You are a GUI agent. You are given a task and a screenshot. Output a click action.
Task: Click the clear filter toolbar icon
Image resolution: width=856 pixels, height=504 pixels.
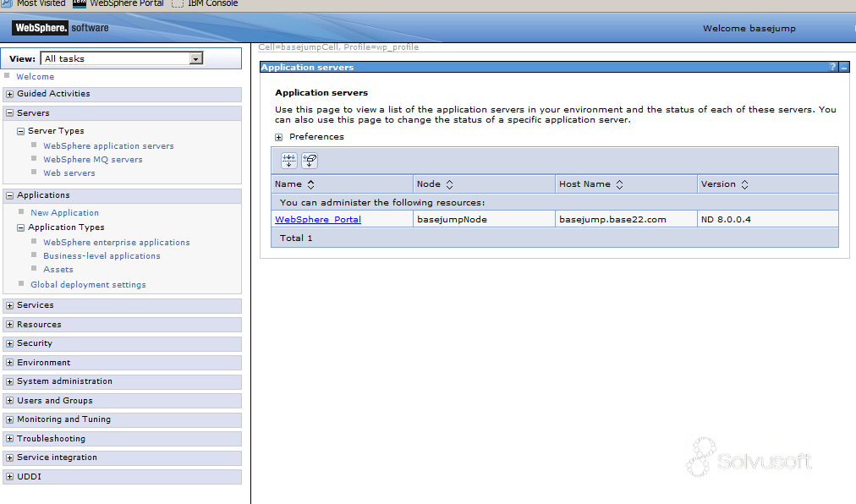[x=310, y=161]
